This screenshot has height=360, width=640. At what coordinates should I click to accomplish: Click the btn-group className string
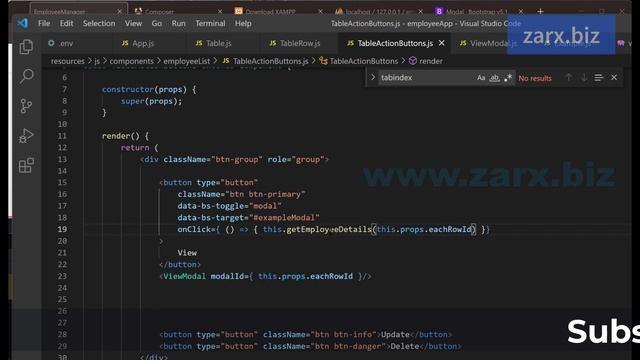(x=237, y=159)
